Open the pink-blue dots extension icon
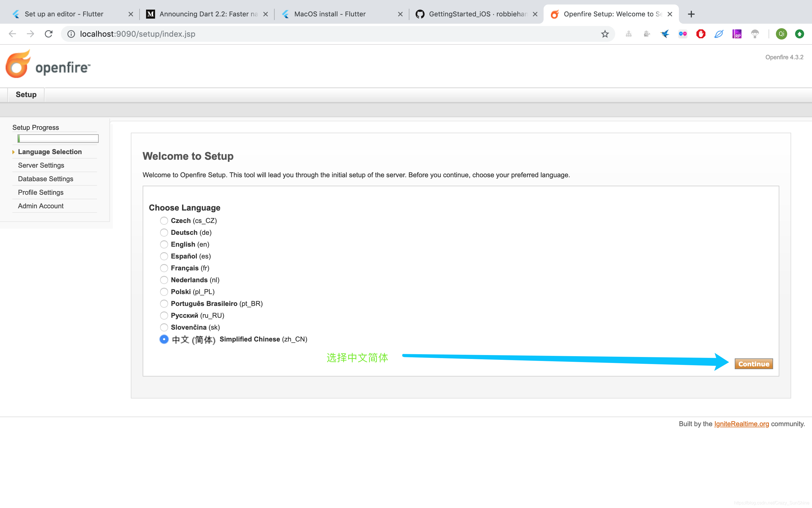 coord(683,34)
